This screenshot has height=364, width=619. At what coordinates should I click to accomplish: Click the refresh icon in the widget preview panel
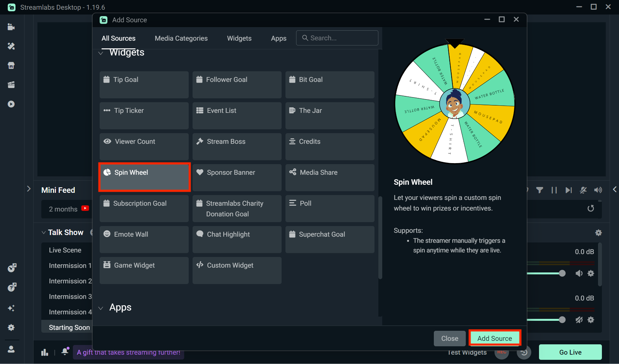(x=591, y=208)
